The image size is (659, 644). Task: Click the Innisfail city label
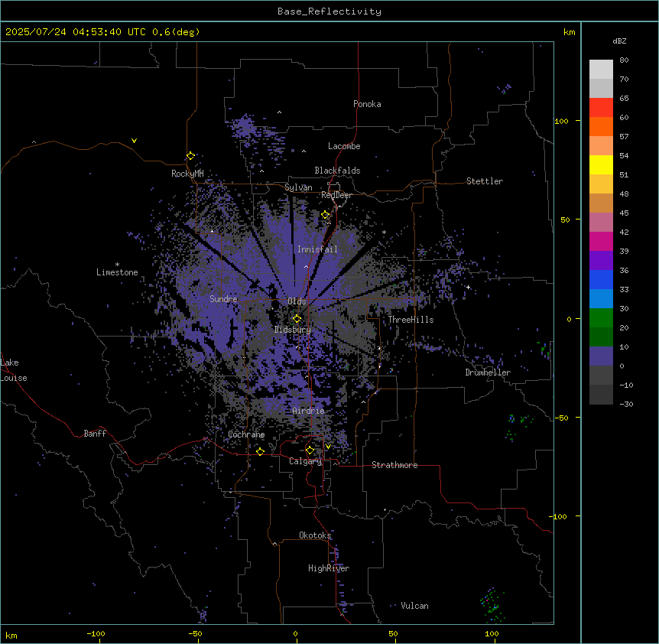tap(317, 249)
